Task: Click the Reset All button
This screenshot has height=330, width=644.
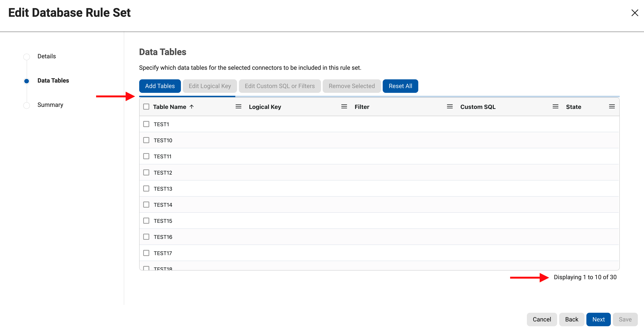Action: (x=400, y=86)
